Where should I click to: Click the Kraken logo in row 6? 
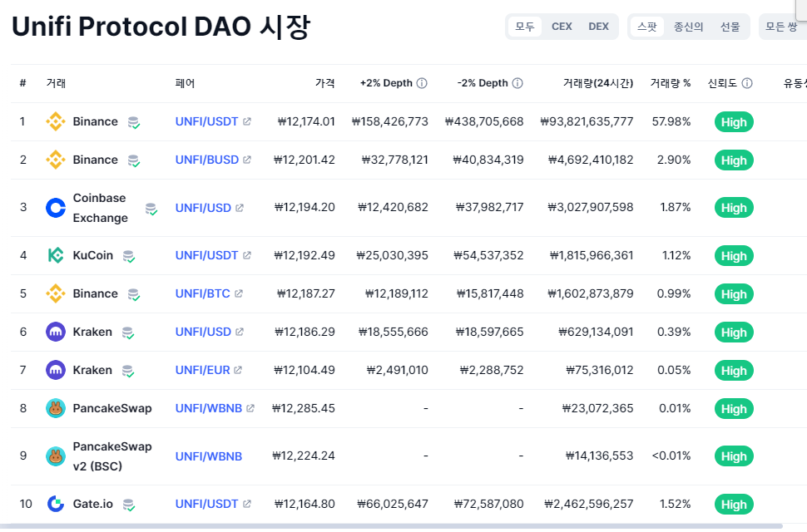(56, 332)
